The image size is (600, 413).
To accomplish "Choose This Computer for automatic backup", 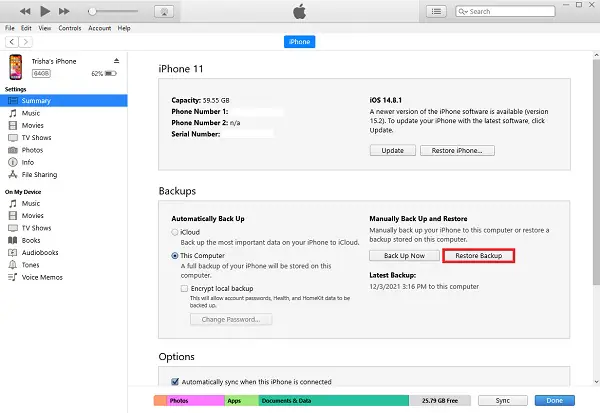I will 176,255.
